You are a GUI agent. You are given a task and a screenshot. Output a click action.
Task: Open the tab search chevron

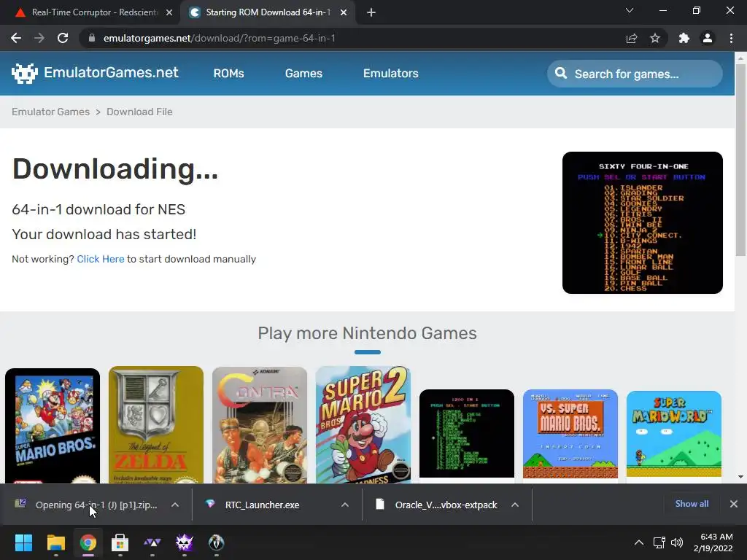tap(630, 10)
